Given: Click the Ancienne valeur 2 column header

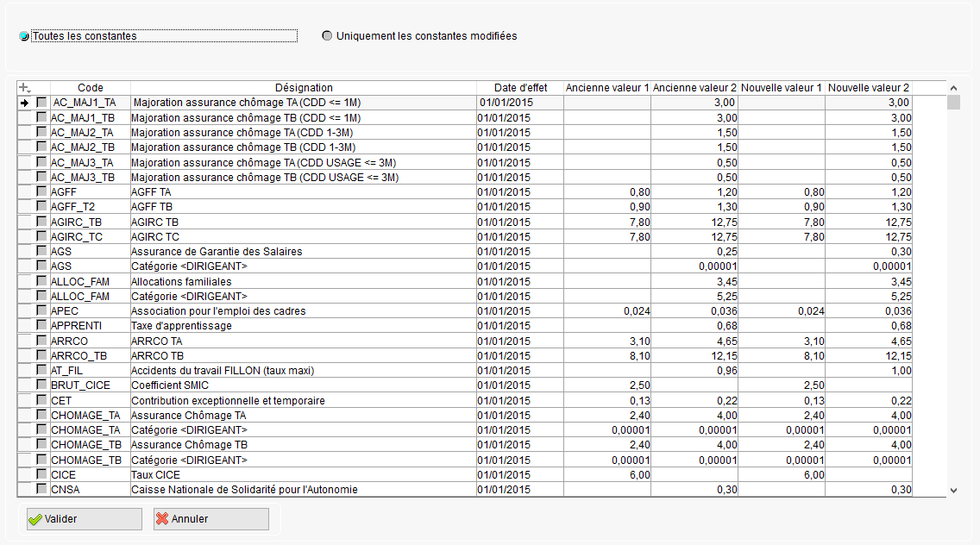Looking at the screenshot, I should point(694,88).
